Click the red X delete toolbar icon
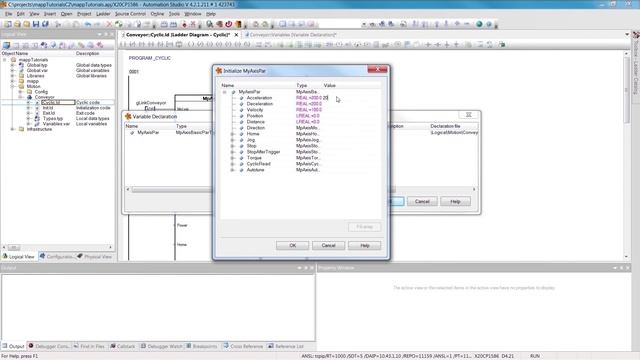The image size is (640, 360). click(109, 24)
